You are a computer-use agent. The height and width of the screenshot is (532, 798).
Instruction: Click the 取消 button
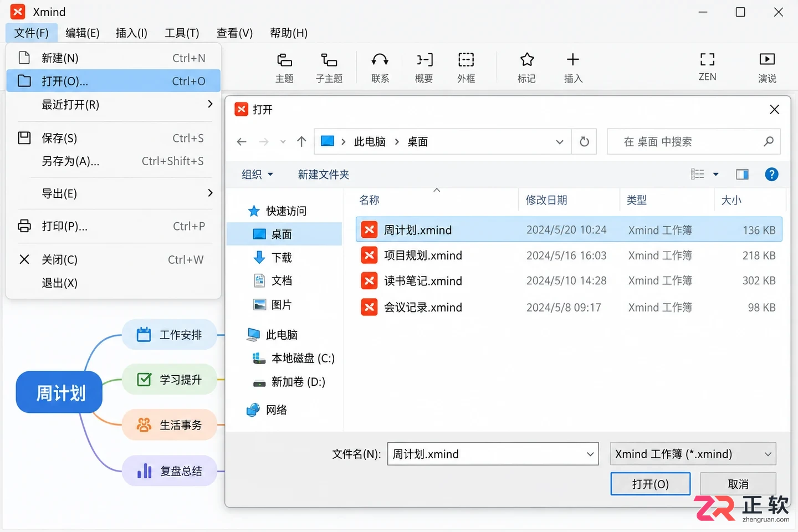pos(738,484)
